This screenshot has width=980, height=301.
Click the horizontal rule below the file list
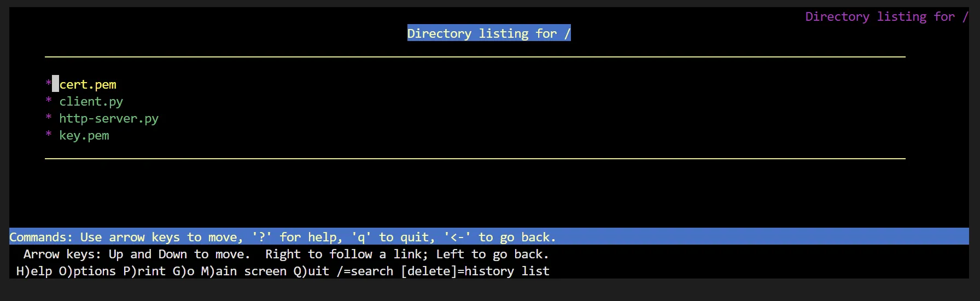pos(475,159)
